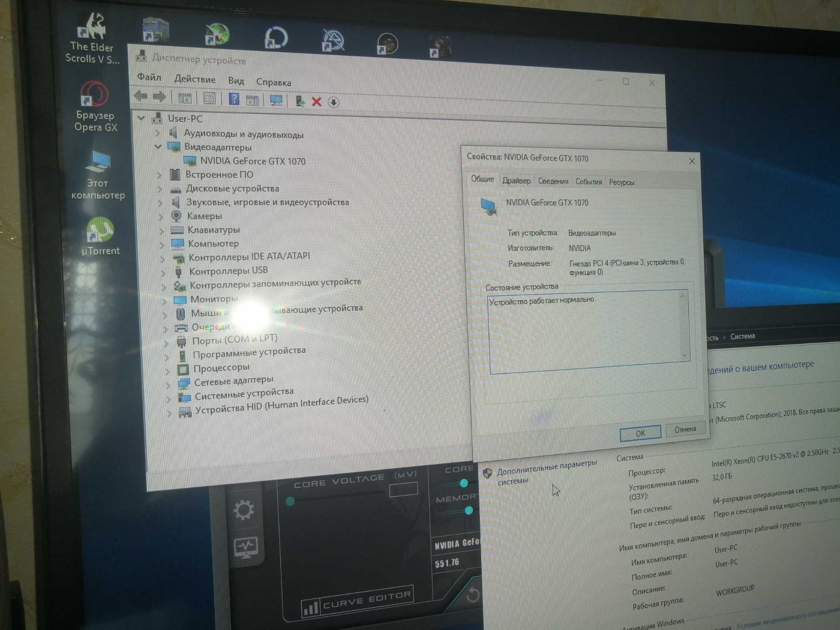Select the Камеры tree item
The image size is (840, 630).
(205, 216)
